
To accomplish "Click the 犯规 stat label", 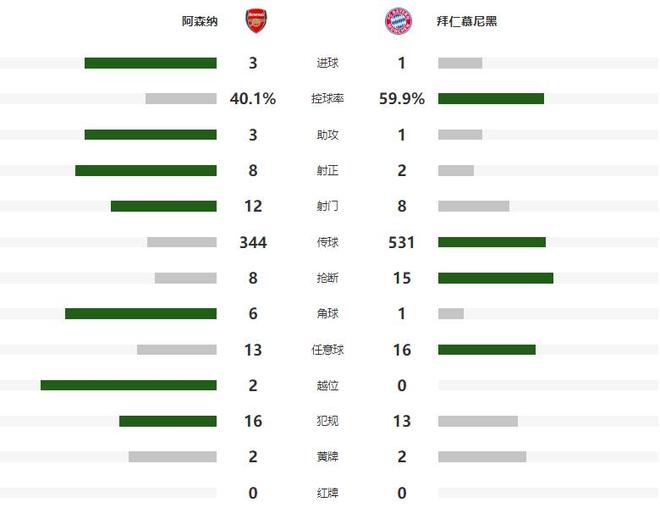I will (x=326, y=421).
